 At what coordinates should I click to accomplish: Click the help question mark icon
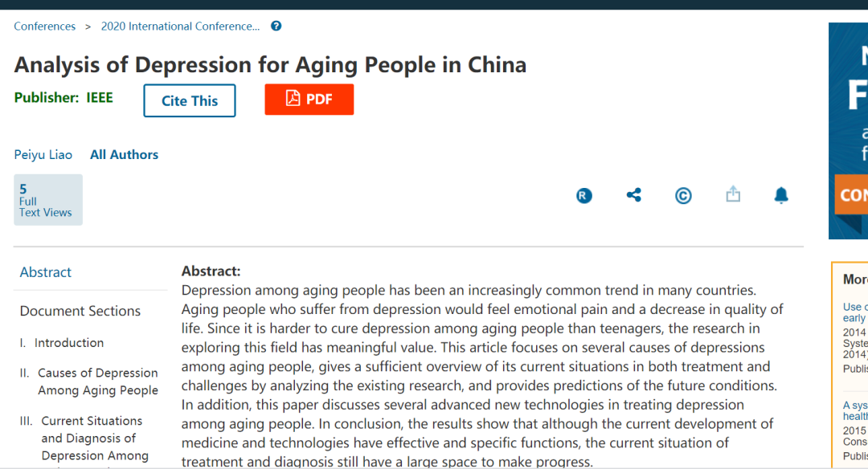(x=276, y=26)
